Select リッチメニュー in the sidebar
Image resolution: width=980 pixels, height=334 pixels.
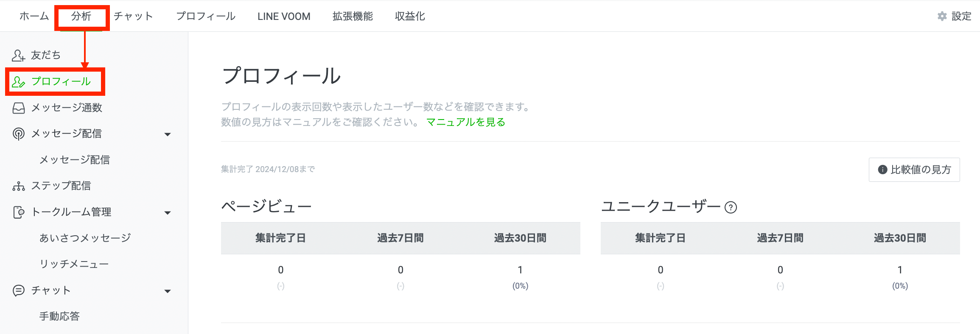[74, 264]
